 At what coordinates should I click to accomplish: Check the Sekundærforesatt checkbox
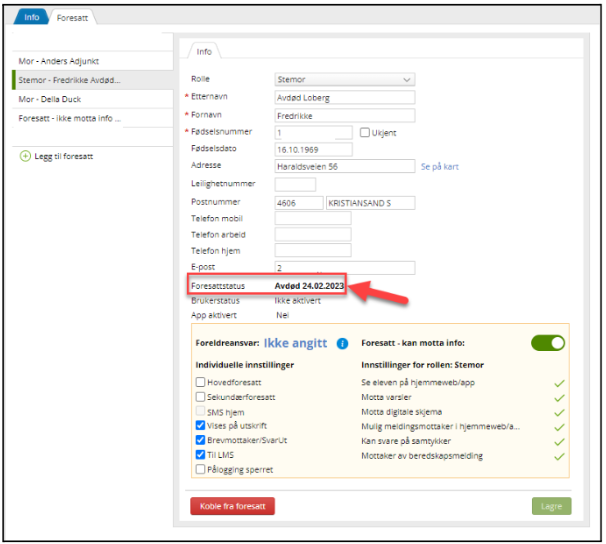200,397
